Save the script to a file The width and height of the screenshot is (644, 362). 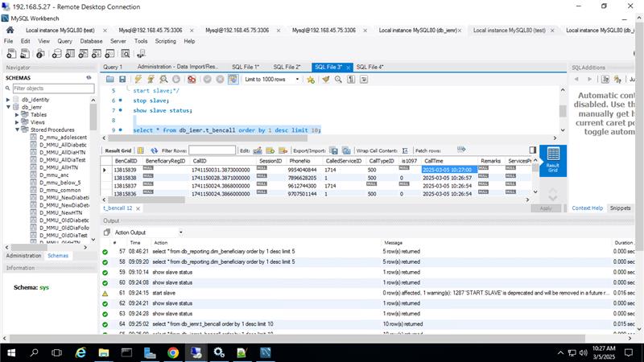(122, 79)
